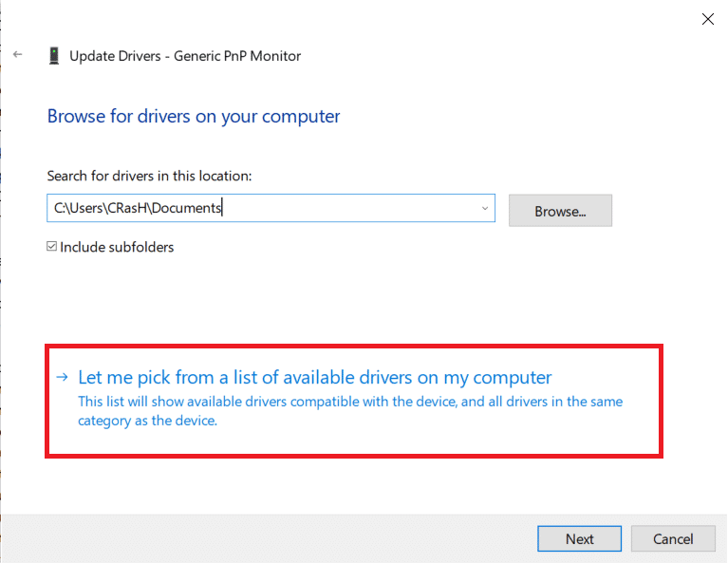The height and width of the screenshot is (563, 728).
Task: Go back using the back arrow
Action: tap(17, 55)
